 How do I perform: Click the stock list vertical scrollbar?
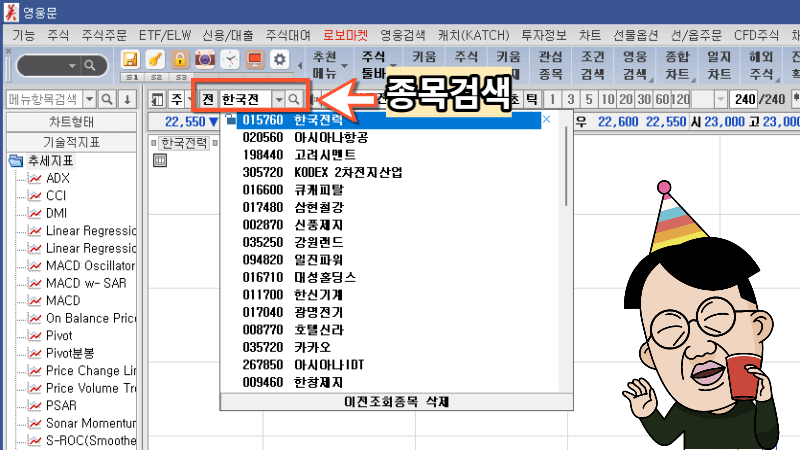coord(566,165)
